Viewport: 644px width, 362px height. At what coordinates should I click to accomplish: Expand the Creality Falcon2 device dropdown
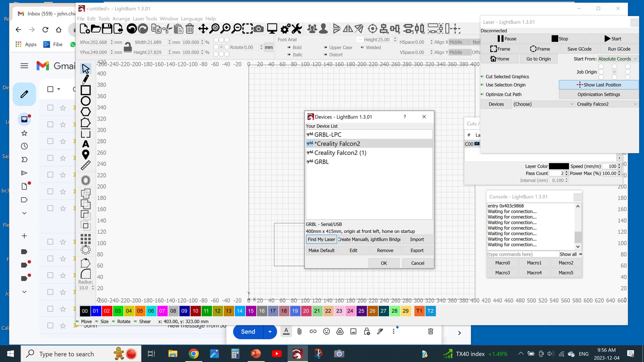point(606,104)
